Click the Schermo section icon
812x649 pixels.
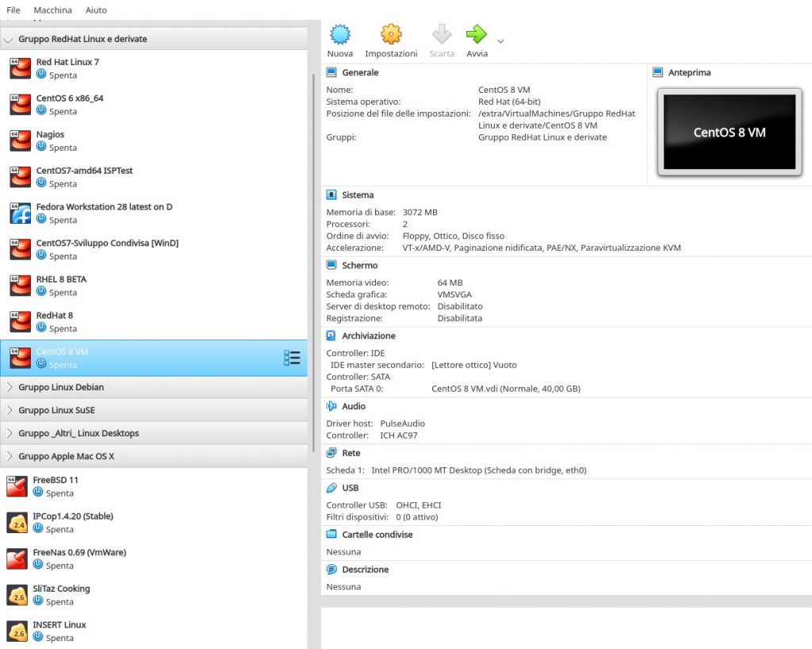click(x=331, y=265)
